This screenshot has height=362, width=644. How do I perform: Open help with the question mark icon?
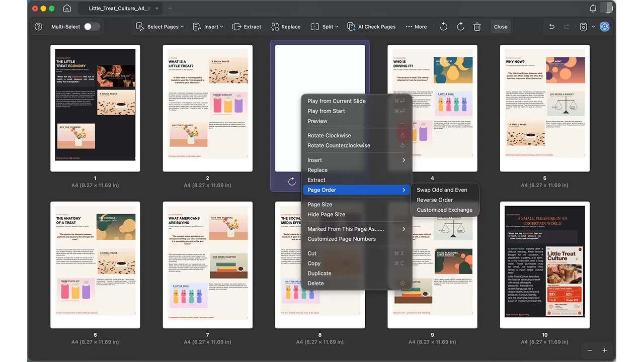point(38,27)
